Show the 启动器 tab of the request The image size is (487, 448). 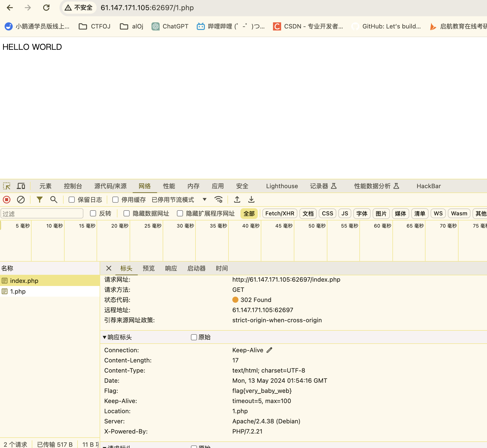pos(196,268)
